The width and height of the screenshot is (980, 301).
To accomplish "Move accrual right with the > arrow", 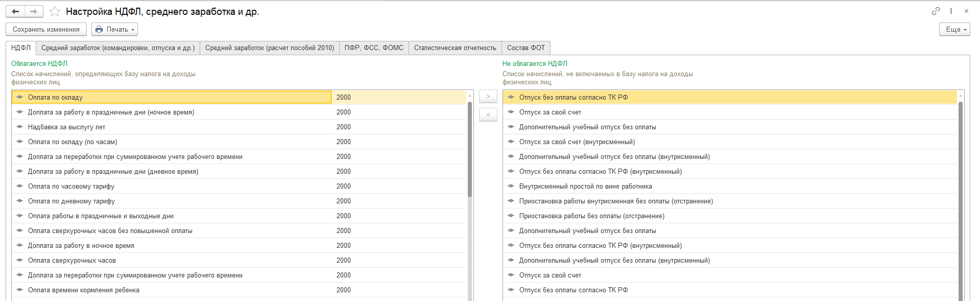I will pyautogui.click(x=488, y=97).
